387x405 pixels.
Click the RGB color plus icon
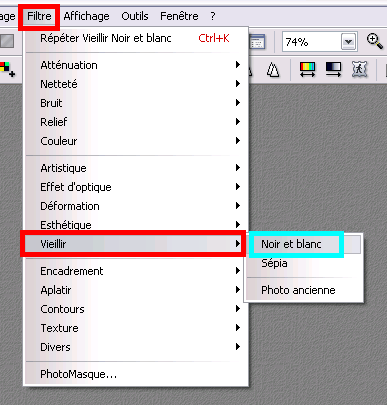point(7,69)
